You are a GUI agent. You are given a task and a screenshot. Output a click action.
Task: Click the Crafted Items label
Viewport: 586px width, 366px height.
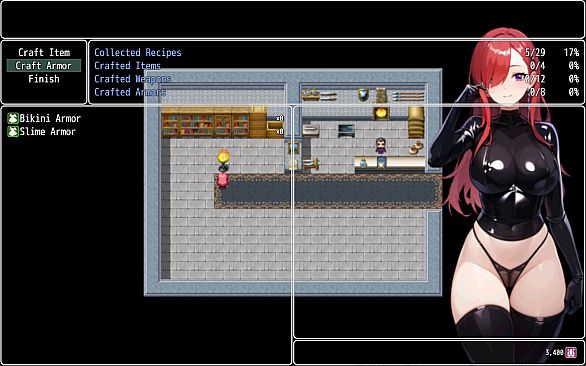127,66
